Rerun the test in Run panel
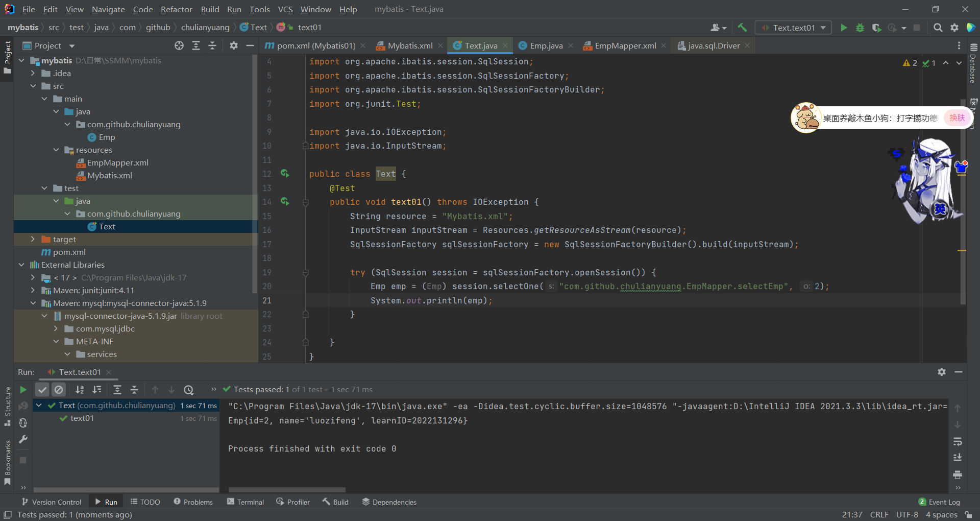The image size is (980, 521). tap(23, 390)
